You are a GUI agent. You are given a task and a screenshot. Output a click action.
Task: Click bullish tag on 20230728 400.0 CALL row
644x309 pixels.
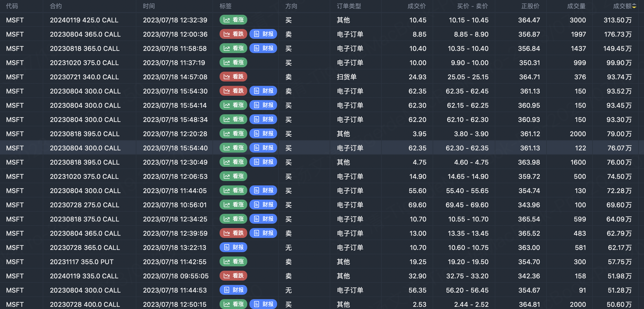[233, 304]
